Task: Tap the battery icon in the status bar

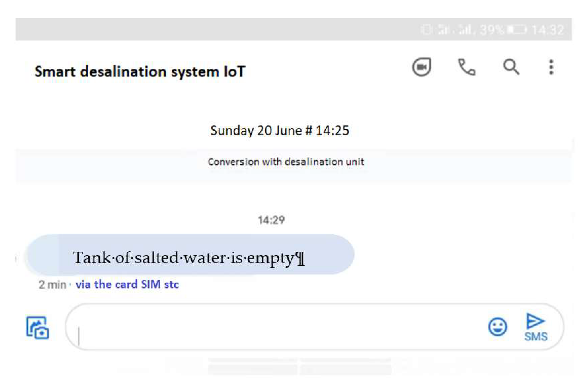Action: pyautogui.click(x=517, y=30)
